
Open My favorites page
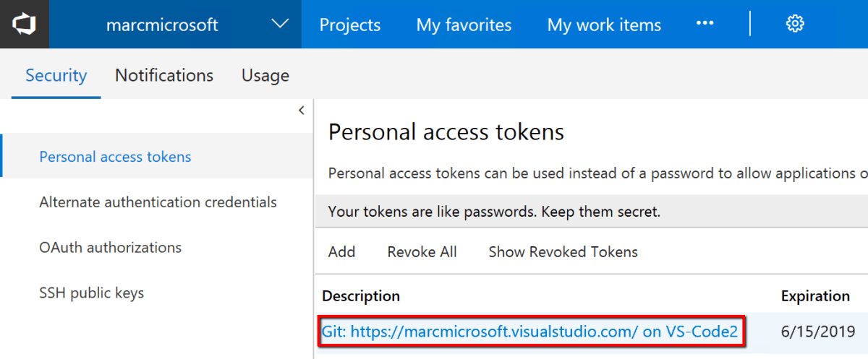[464, 25]
